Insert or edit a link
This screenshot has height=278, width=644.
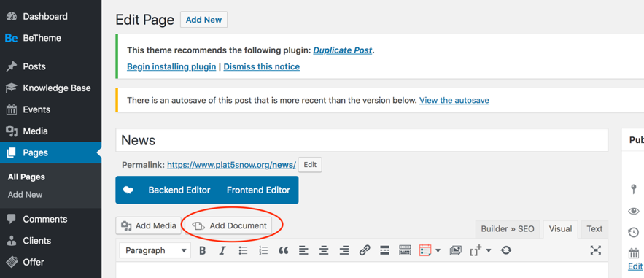point(365,250)
